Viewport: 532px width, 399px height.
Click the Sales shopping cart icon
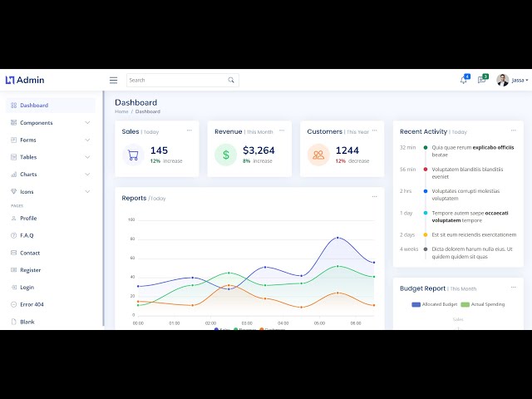pyautogui.click(x=133, y=155)
